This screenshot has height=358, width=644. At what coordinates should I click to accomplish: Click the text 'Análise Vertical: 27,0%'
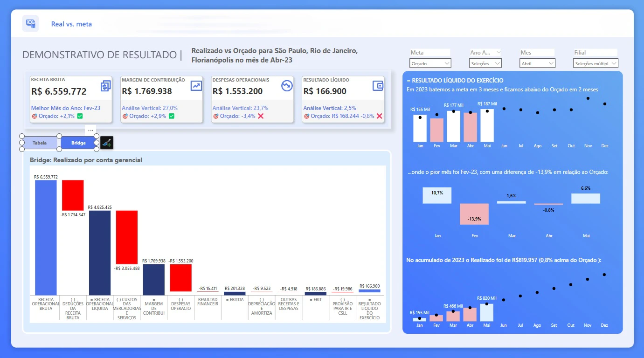click(150, 108)
